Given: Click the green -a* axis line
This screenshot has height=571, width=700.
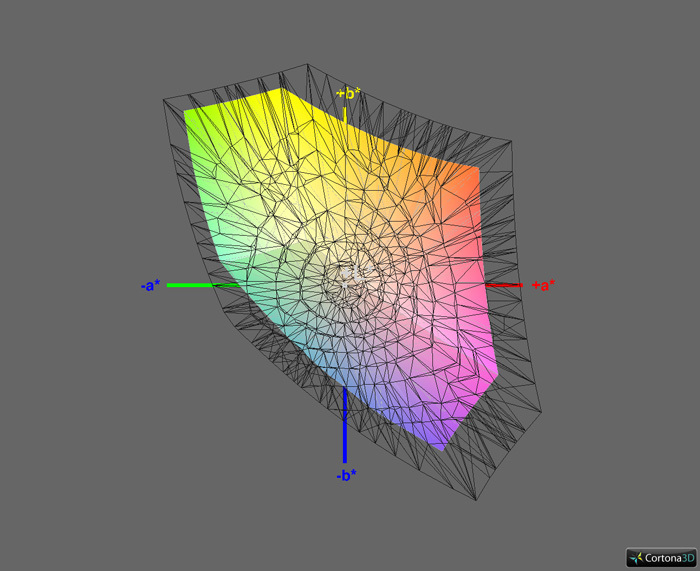Looking at the screenshot, I should [x=204, y=285].
